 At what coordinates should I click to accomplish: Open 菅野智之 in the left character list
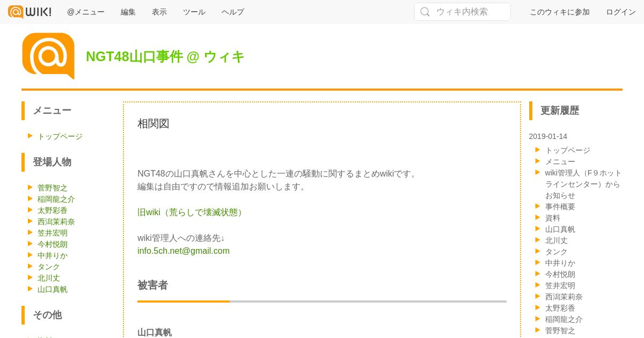53,188
